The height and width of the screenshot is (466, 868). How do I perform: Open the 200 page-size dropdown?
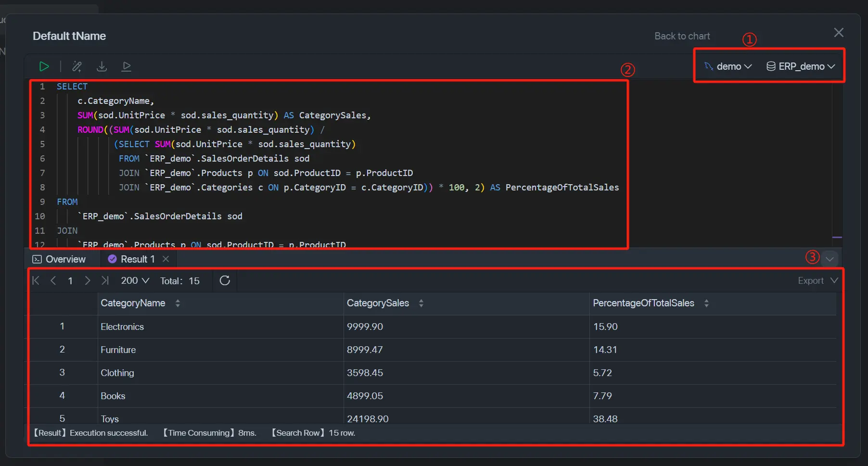pyautogui.click(x=134, y=280)
